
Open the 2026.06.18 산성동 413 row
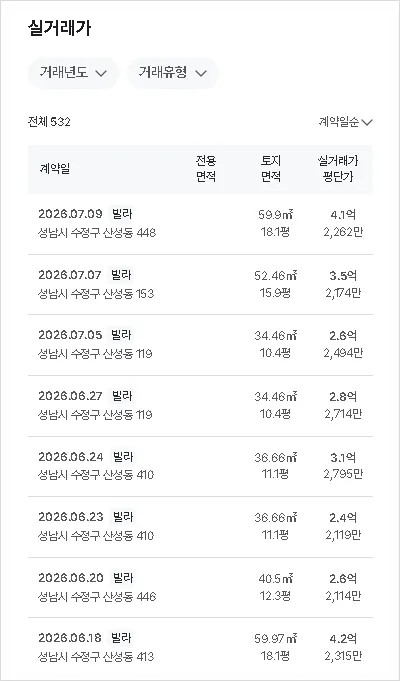(x=200, y=648)
